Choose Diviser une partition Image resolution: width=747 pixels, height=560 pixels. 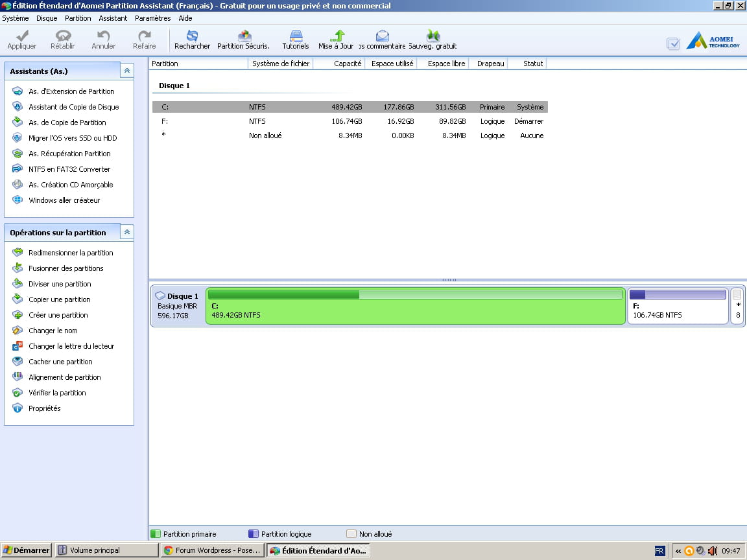pos(60,284)
